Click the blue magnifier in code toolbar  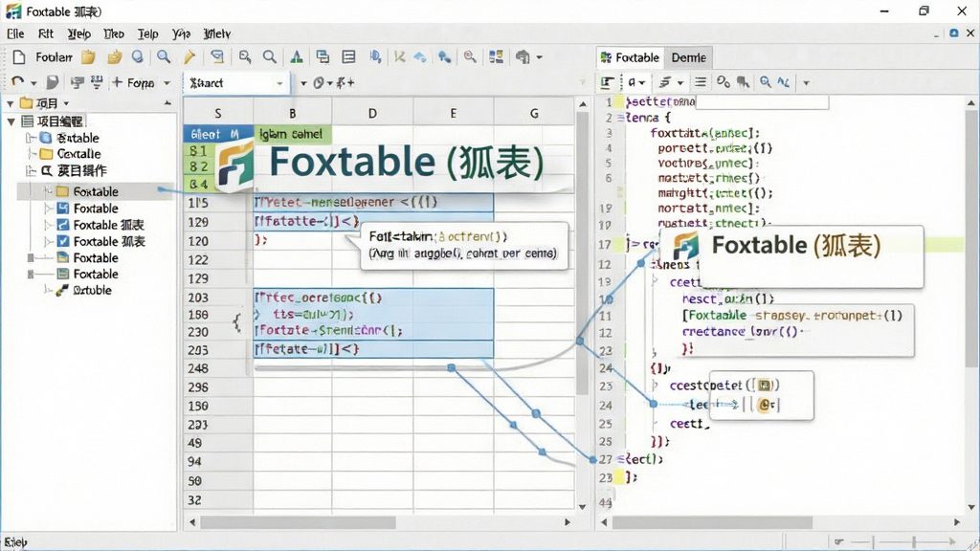pyautogui.click(x=765, y=82)
